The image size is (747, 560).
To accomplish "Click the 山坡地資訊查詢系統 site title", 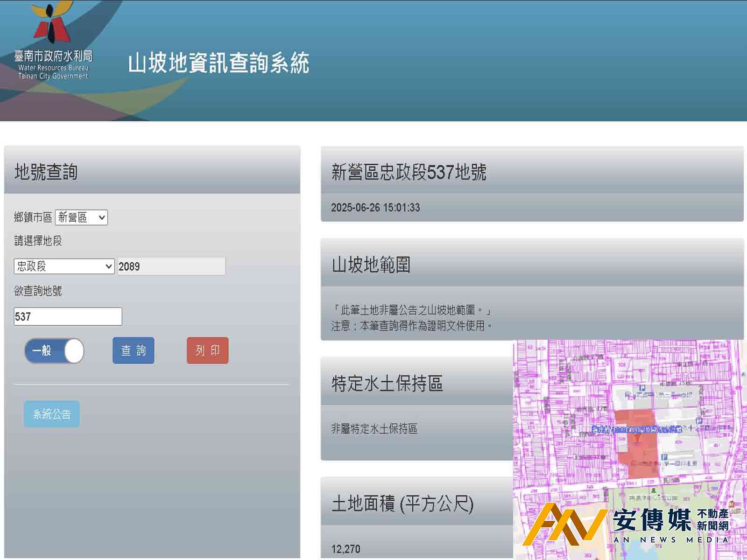I will click(218, 63).
